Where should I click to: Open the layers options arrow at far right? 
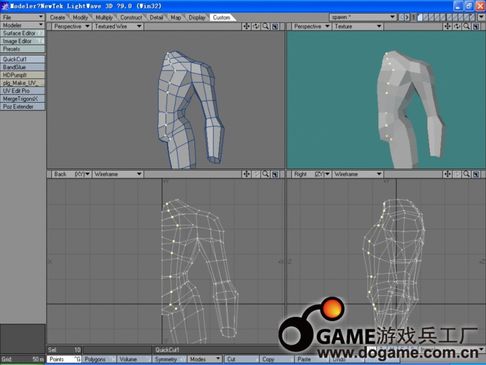[x=481, y=17]
